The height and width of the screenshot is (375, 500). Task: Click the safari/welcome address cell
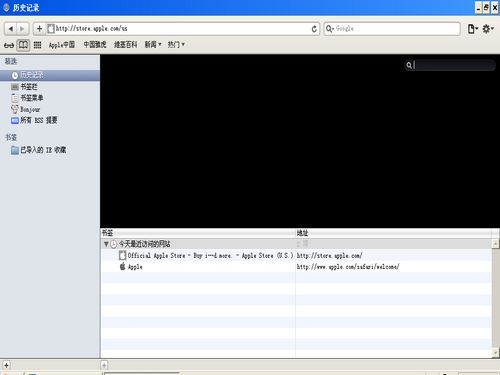[x=348, y=267]
